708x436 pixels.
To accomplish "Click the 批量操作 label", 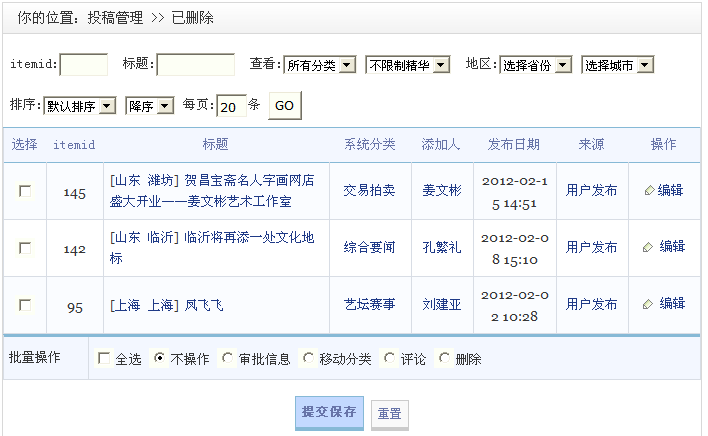I will click(35, 357).
